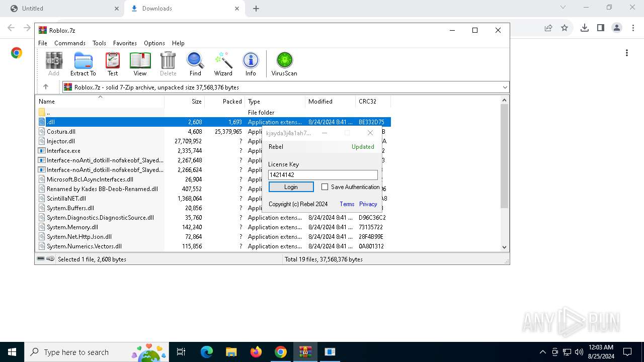Viewport: 644px width, 362px height.
Task: Click the Task View taskbar icon
Action: click(x=181, y=352)
